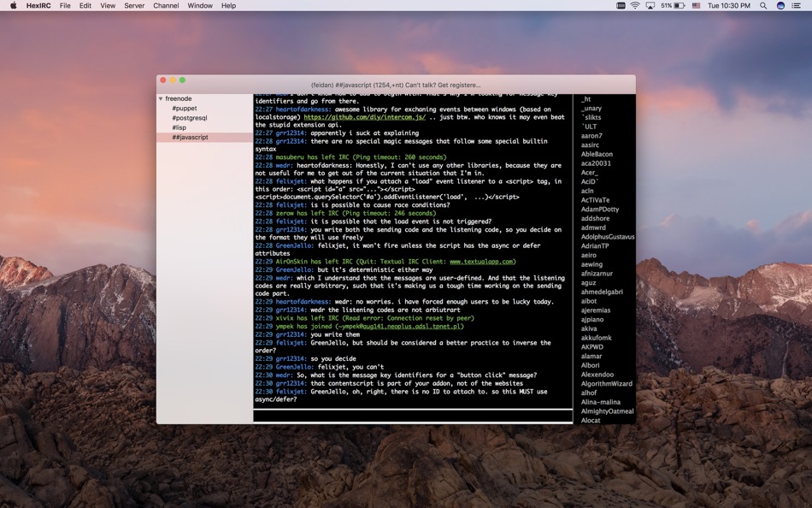The image size is (812, 508).
Task: Select user `slikts in nick list
Action: click(591, 117)
